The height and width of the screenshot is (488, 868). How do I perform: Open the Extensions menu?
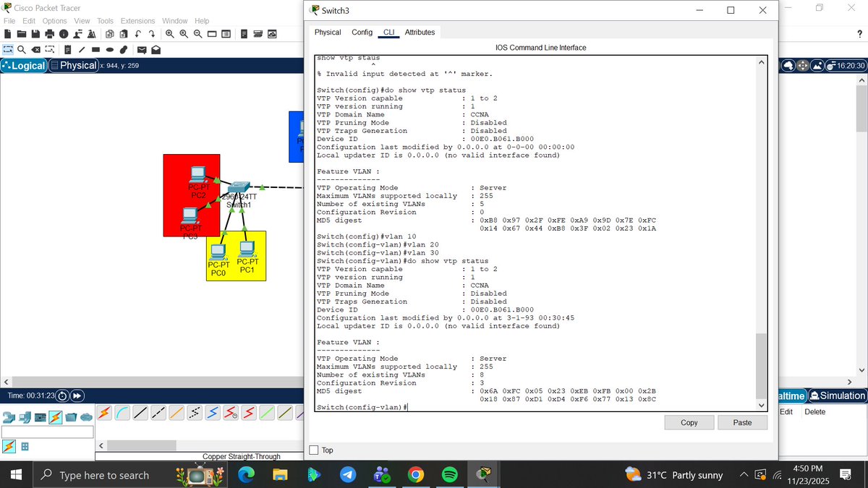tap(137, 21)
